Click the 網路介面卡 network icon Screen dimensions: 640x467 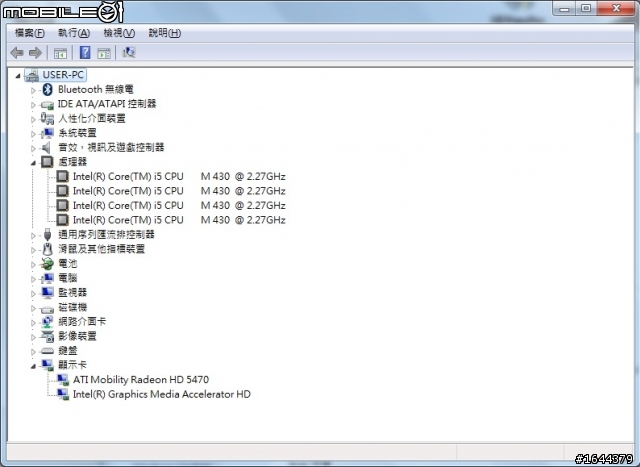(x=47, y=322)
